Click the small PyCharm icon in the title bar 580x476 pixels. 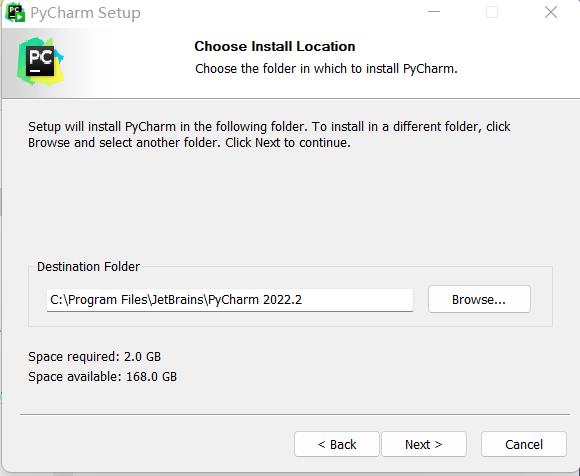(x=15, y=13)
